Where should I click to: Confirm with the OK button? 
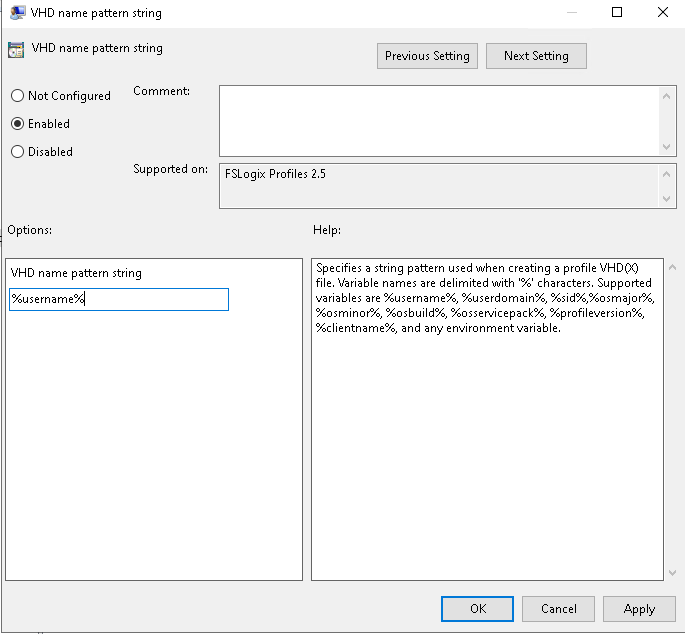(477, 609)
